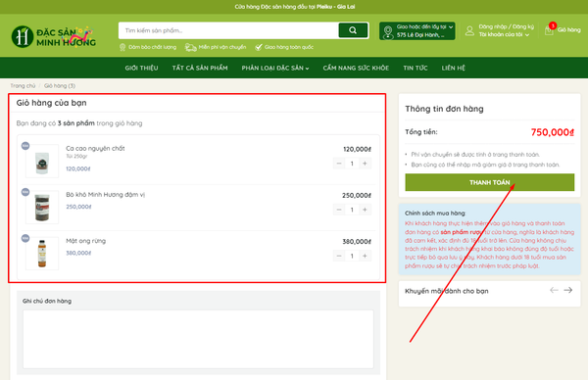Screen dimensions: 588x380
Task: Click the Giao hàng toàn quốc checkmark icon
Action: [259, 47]
